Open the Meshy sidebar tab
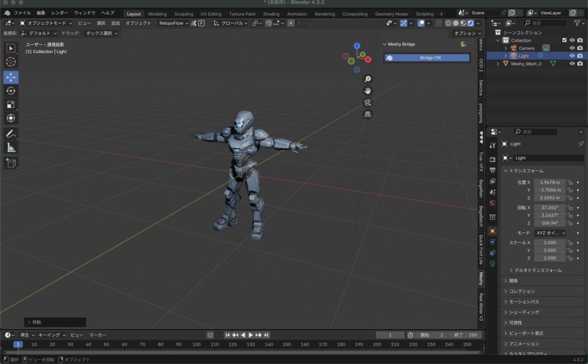This screenshot has width=588, height=364. (x=481, y=278)
